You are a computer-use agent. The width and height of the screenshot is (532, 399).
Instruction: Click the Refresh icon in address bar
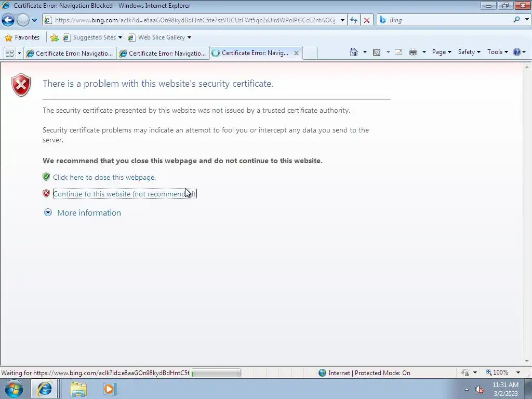(x=353, y=20)
